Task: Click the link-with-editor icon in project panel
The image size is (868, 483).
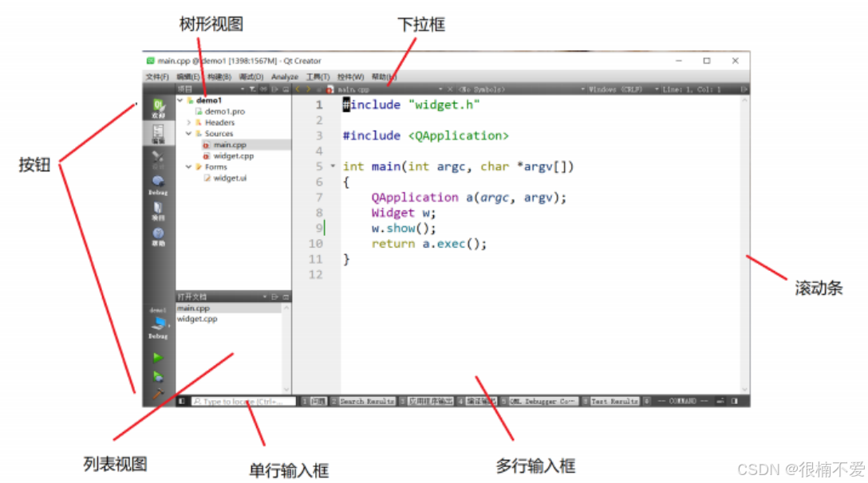Action: click(x=263, y=89)
